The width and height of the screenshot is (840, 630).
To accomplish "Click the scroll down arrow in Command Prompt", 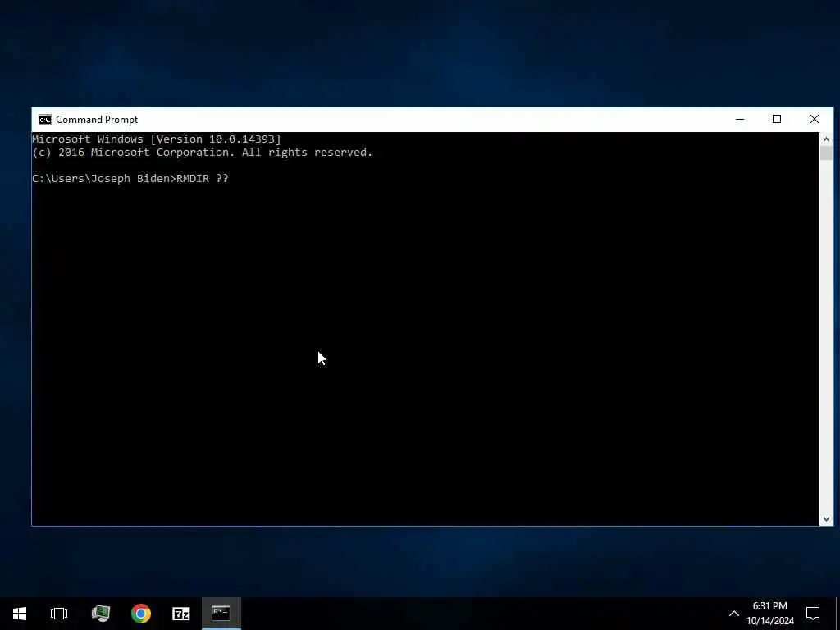I will (826, 518).
